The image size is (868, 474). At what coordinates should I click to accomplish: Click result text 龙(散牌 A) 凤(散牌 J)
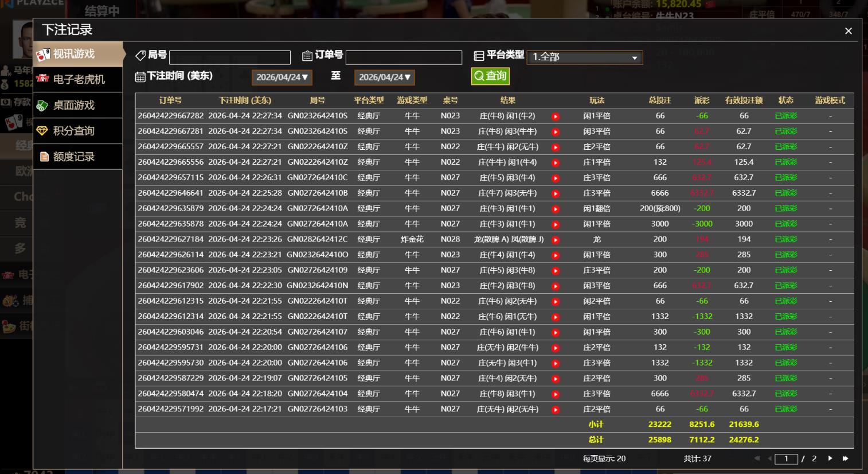click(508, 239)
